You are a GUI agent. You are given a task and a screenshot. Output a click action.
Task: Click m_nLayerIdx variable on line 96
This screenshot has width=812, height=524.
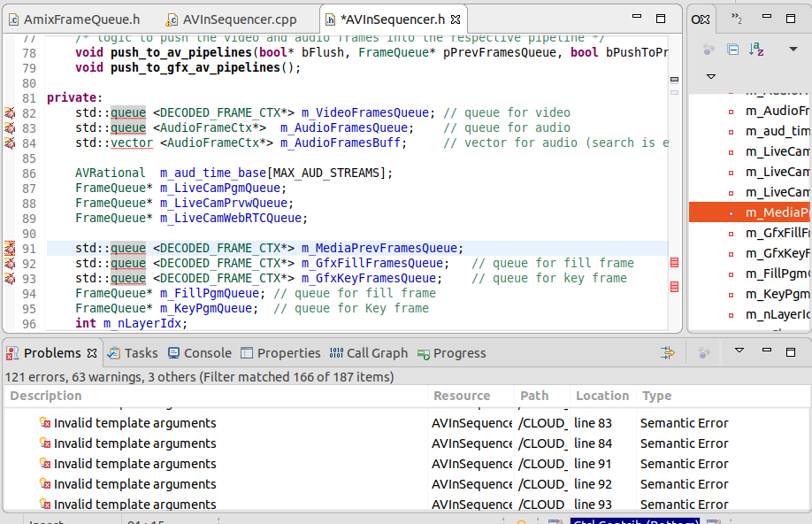pos(142,323)
